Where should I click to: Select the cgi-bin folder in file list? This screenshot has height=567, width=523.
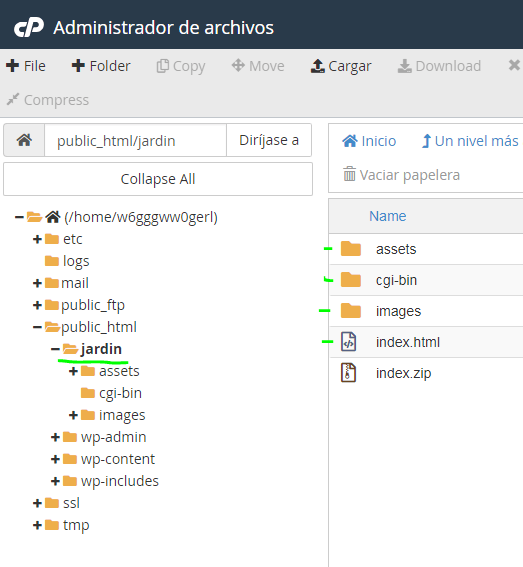[396, 280]
